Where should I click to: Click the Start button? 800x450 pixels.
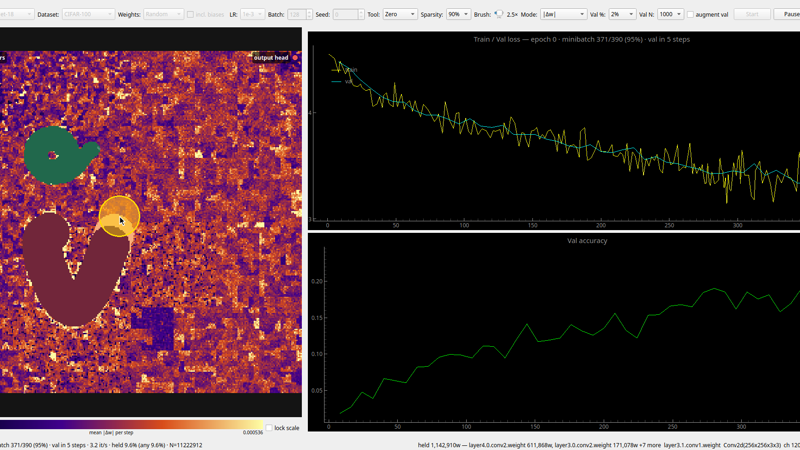(752, 14)
